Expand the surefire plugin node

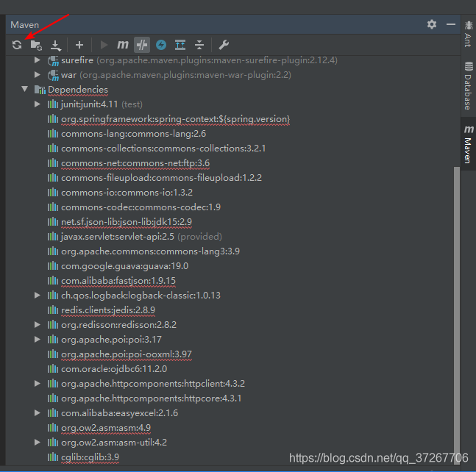38,60
